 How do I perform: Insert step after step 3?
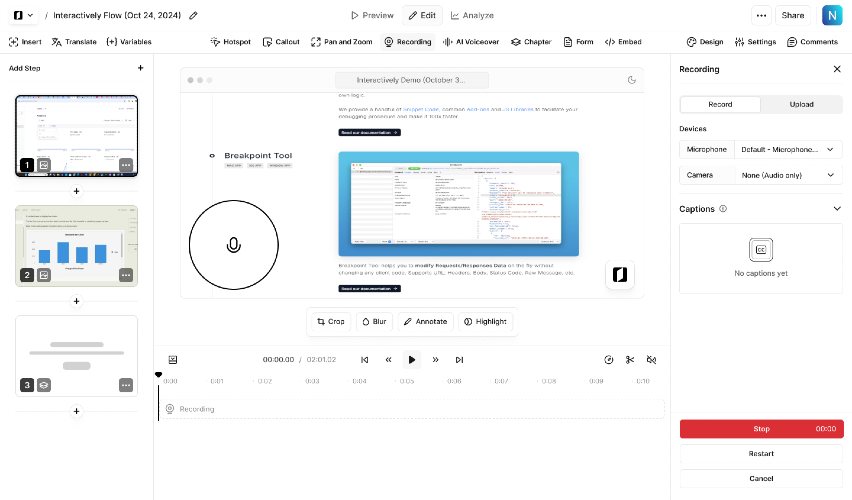pos(77,411)
